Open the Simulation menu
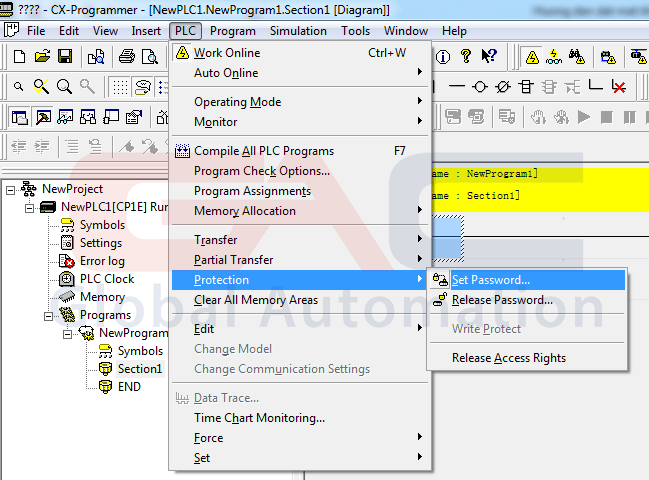The width and height of the screenshot is (649, 480). (298, 31)
